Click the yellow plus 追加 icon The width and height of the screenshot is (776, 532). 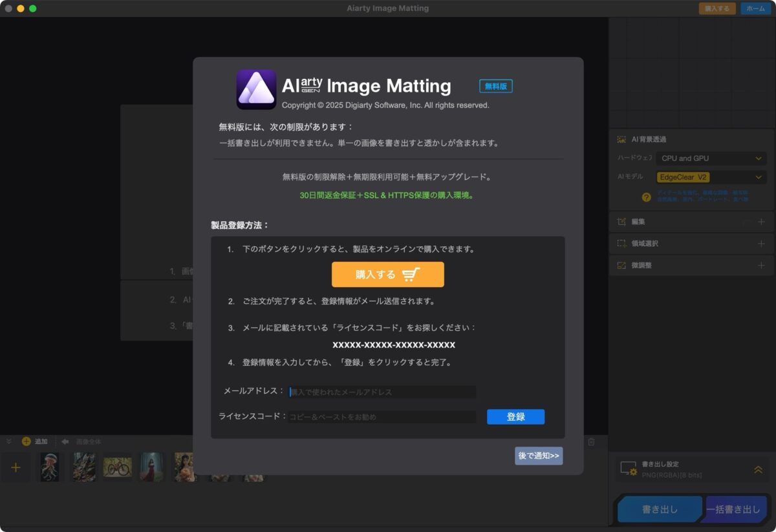coord(27,442)
